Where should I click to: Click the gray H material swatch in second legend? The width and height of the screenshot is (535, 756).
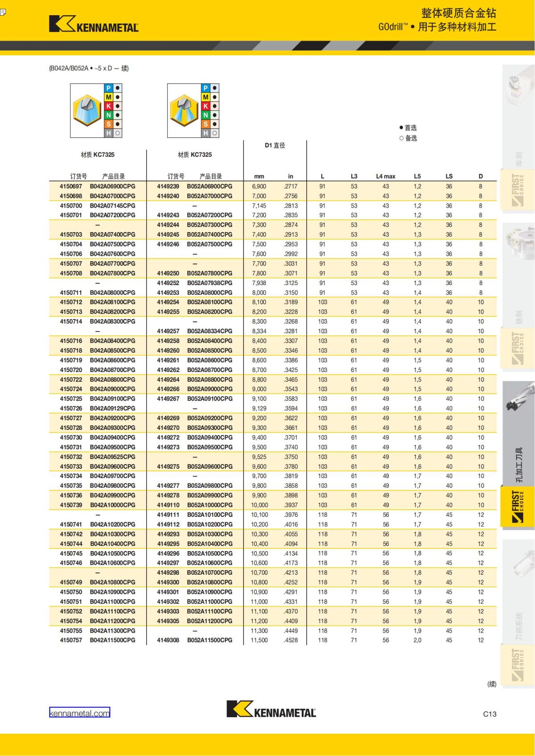tap(206, 133)
